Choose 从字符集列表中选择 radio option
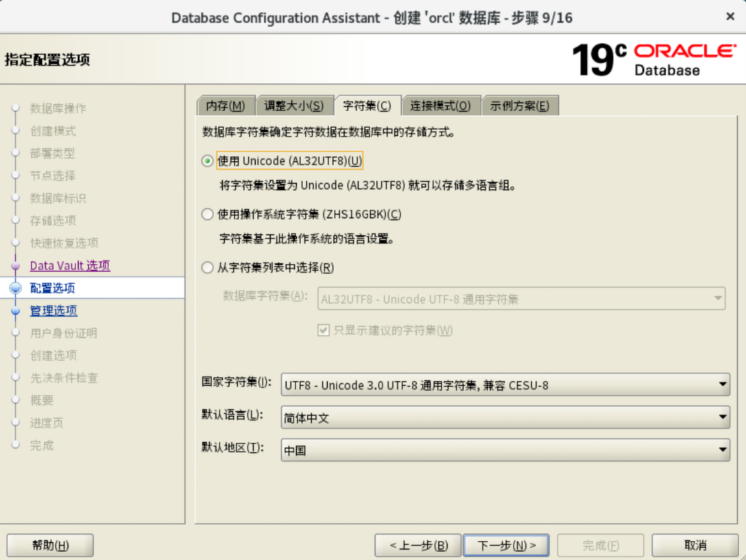 [x=208, y=268]
